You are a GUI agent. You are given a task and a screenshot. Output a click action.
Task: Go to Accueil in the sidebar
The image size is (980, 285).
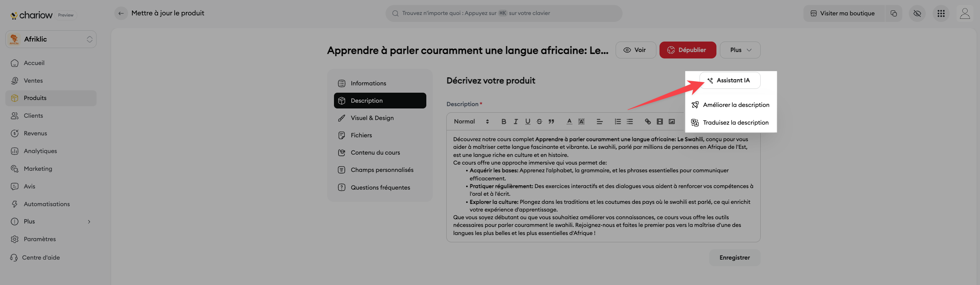(x=51, y=63)
